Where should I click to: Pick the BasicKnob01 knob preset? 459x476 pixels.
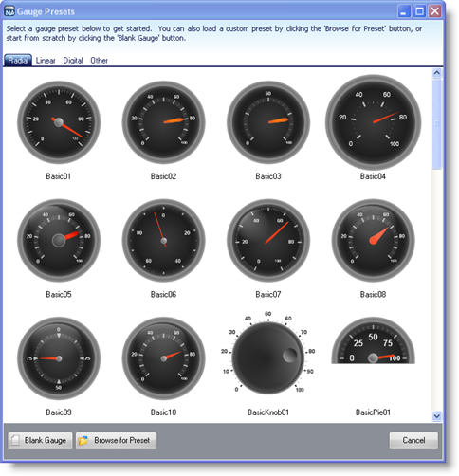268,354
